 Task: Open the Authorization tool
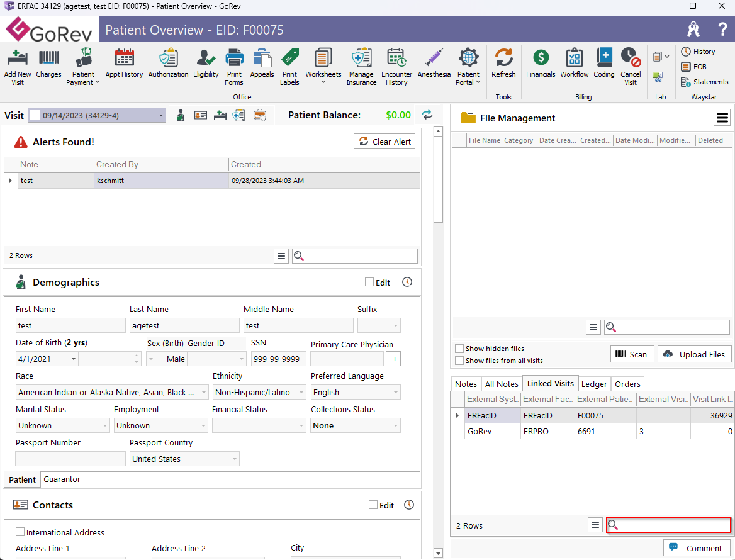click(x=168, y=63)
